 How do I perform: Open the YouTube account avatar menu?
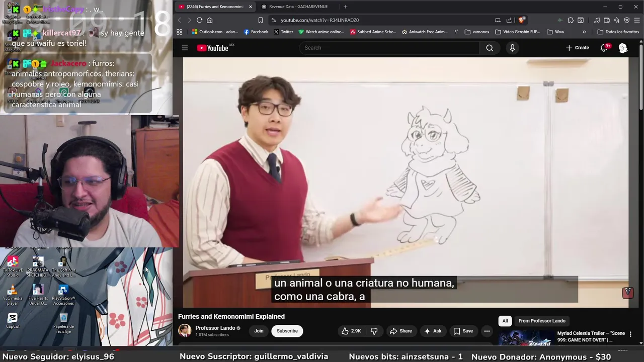tap(623, 48)
